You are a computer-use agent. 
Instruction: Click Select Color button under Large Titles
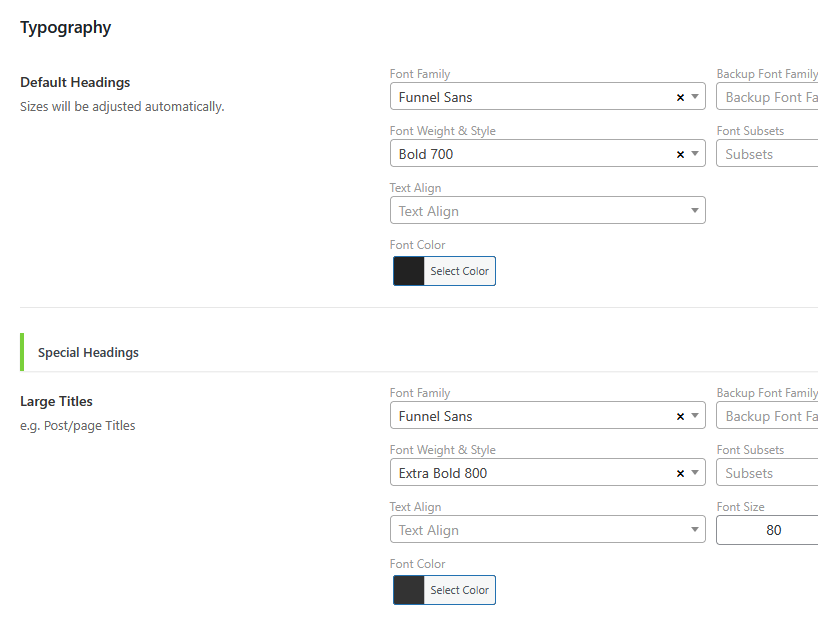[x=460, y=590]
